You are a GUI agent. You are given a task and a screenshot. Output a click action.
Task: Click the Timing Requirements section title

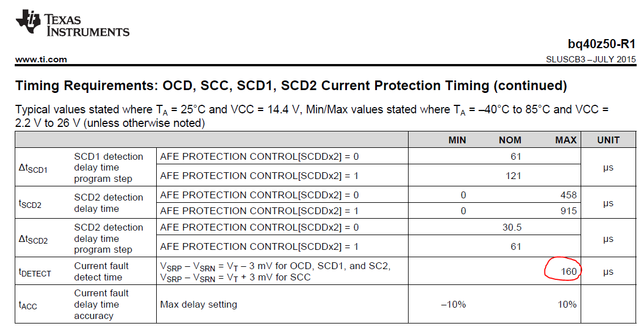(x=291, y=86)
